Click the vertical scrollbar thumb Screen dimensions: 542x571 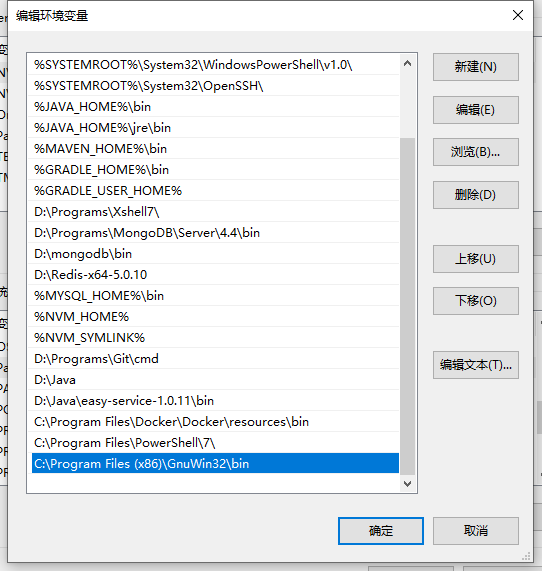click(407, 306)
